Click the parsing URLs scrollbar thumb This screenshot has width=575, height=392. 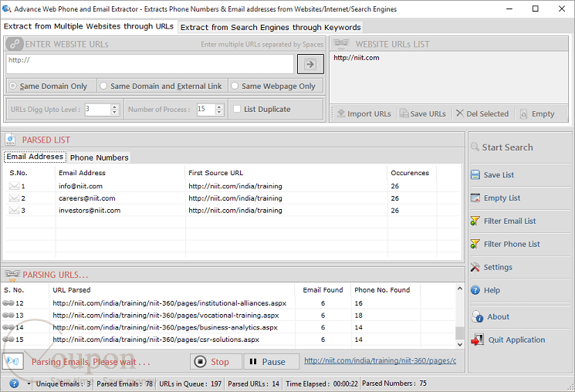[x=459, y=333]
